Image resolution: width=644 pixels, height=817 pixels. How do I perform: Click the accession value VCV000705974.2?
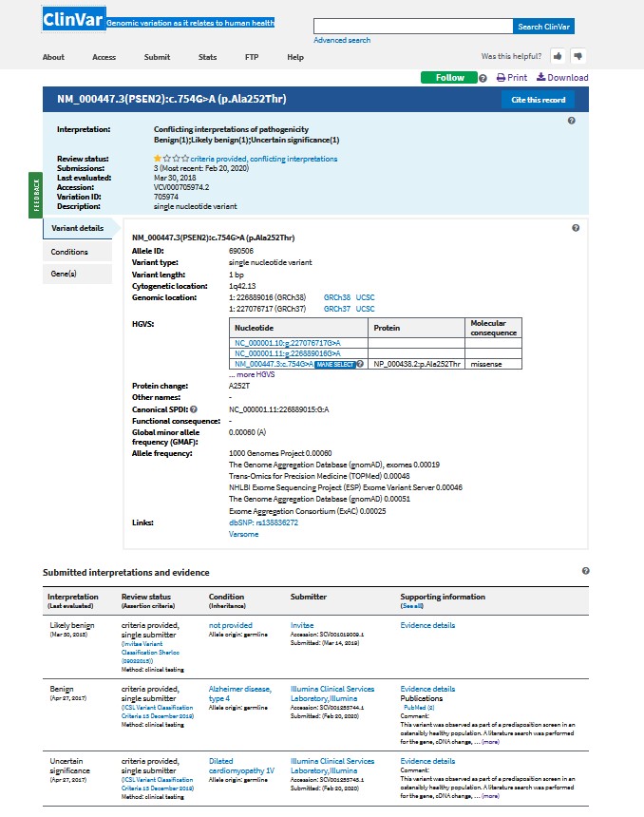pos(181,187)
